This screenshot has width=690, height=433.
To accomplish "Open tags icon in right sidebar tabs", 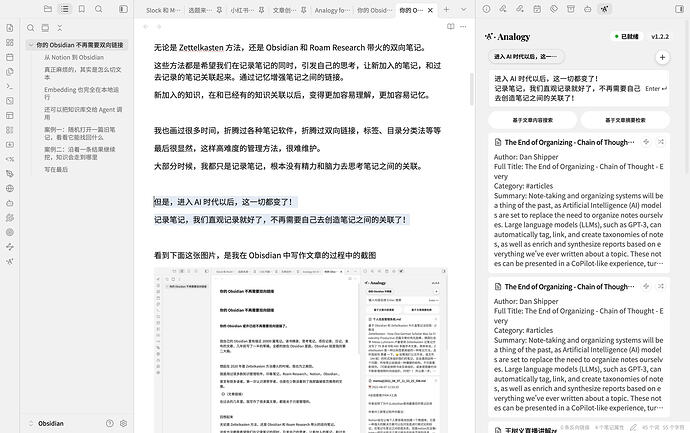I will [554, 9].
